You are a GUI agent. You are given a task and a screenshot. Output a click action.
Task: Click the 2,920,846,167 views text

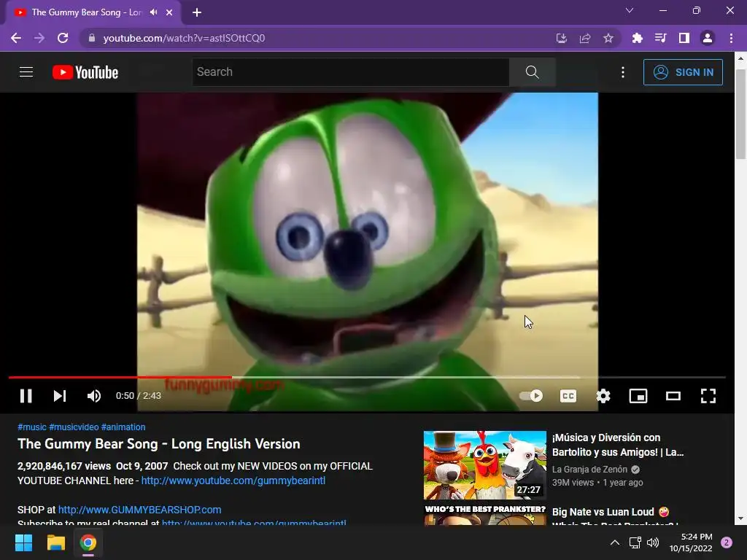pos(64,466)
